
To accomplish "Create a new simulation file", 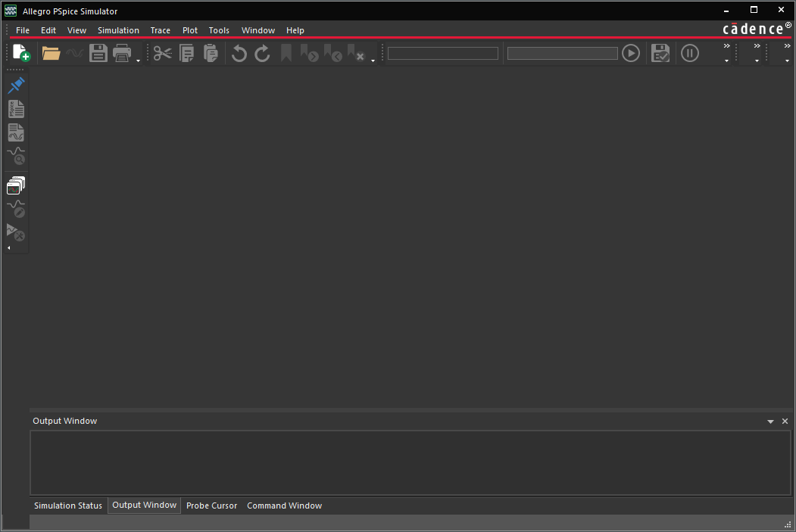I will tap(20, 51).
